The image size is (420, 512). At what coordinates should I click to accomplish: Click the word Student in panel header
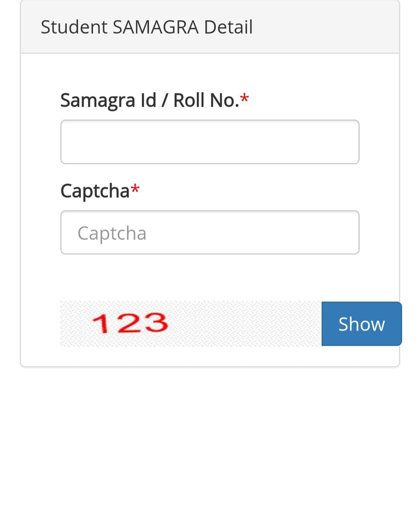74,27
